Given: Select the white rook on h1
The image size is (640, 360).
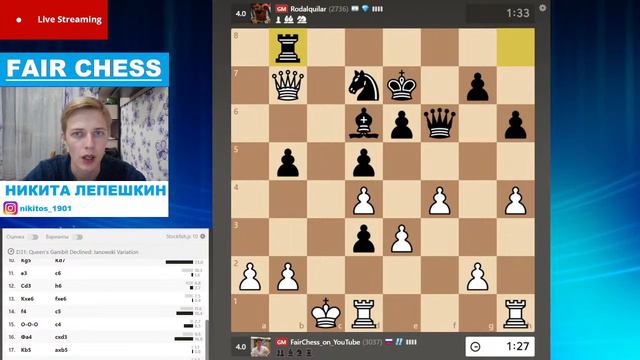Looking at the screenshot, I should 516,313.
